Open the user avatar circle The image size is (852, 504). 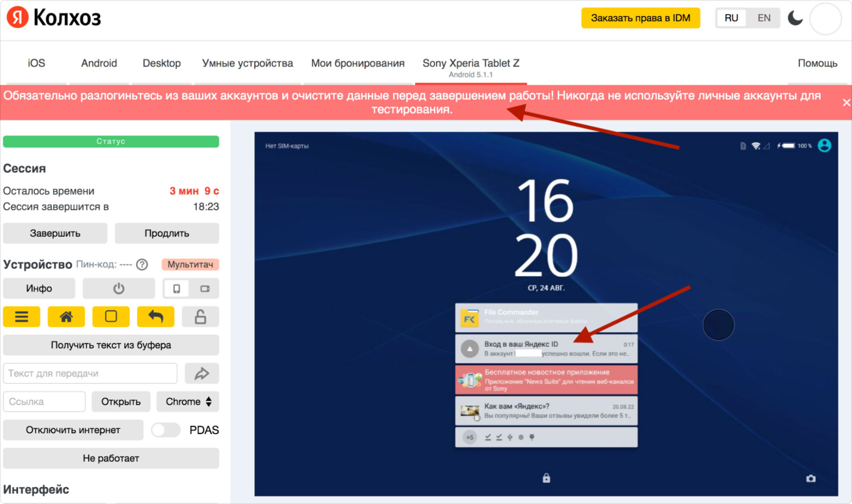click(826, 19)
